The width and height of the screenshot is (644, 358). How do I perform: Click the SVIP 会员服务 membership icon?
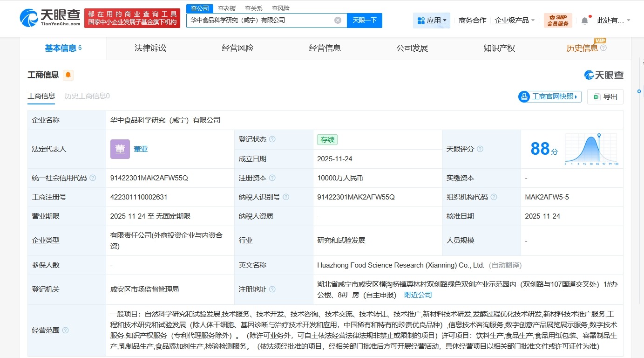(x=557, y=20)
